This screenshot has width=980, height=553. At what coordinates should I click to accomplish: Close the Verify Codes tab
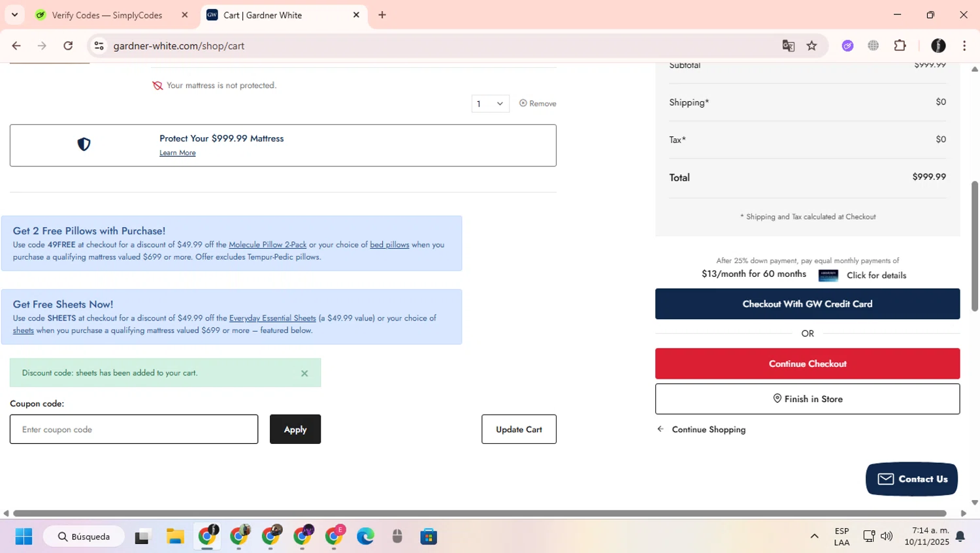184,15
